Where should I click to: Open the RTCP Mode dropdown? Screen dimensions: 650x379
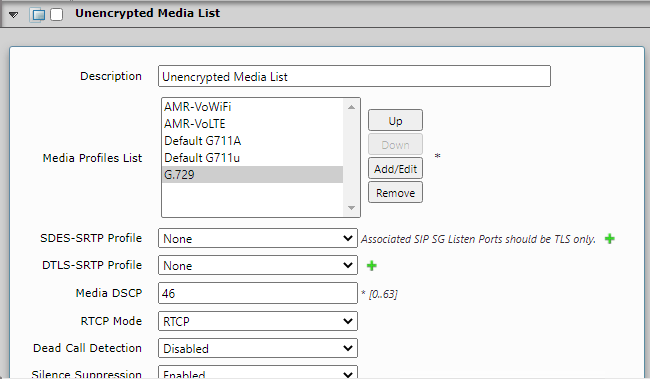tap(257, 321)
